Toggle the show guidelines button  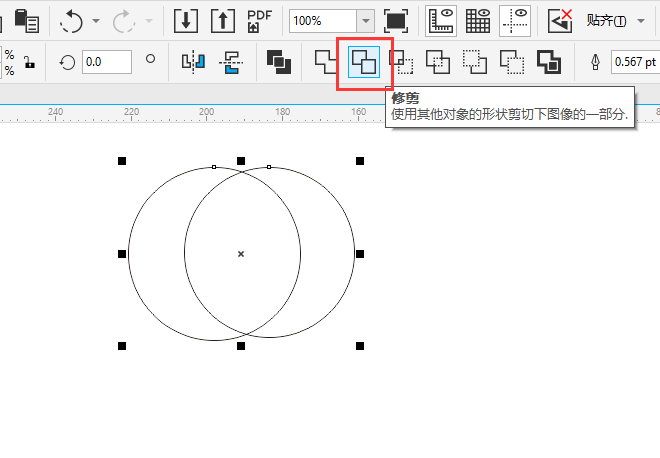(515, 21)
